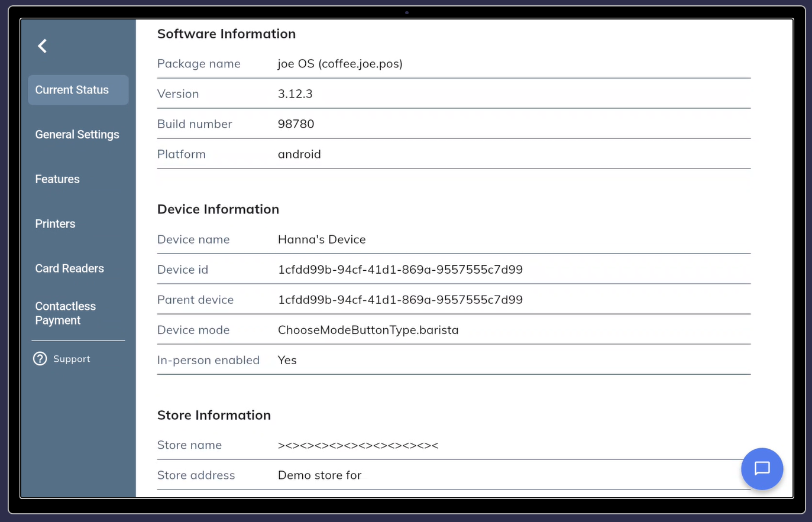Click the Store name value
The height and width of the screenshot is (522, 812).
[358, 445]
